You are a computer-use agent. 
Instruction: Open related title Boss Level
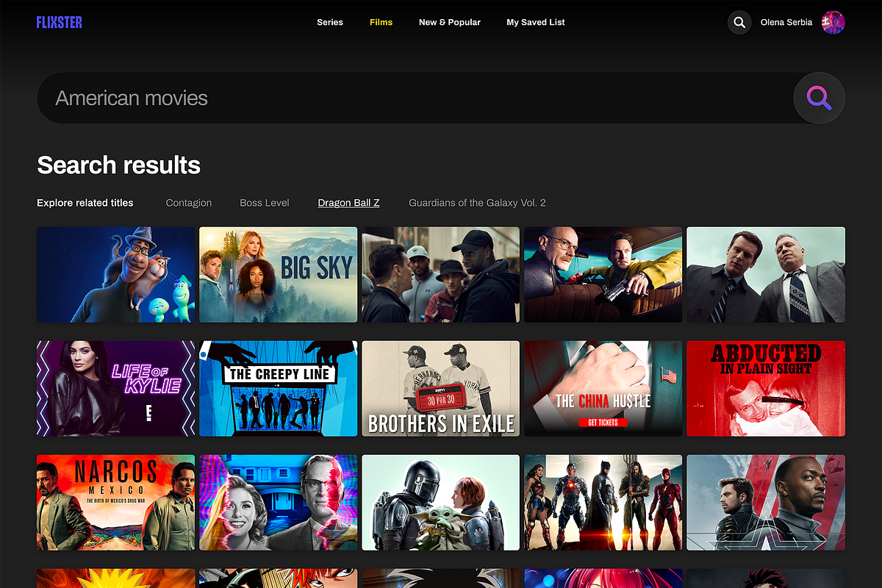tap(265, 203)
